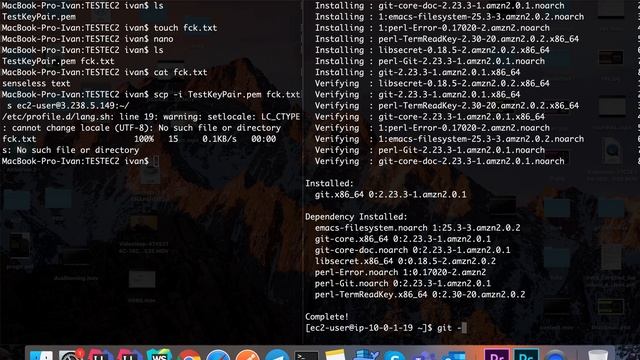Click 'touch fck.txt' command line
The image size is (640, 360).
click(x=109, y=28)
